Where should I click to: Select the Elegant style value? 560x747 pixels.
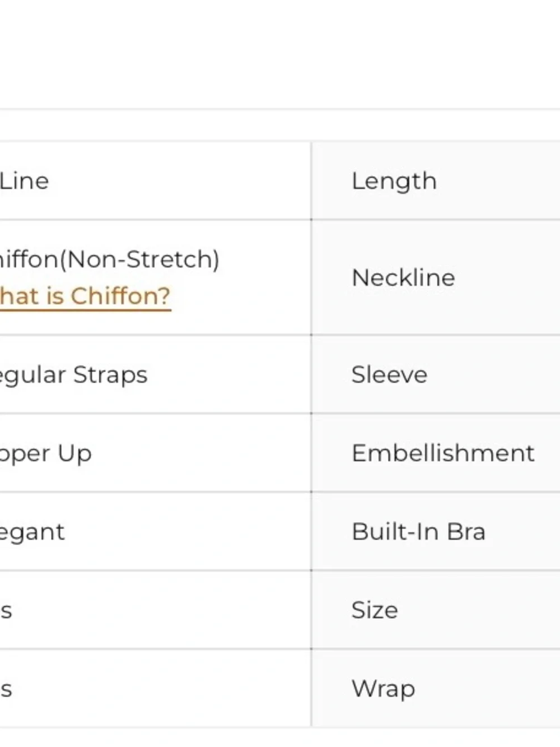(x=32, y=532)
